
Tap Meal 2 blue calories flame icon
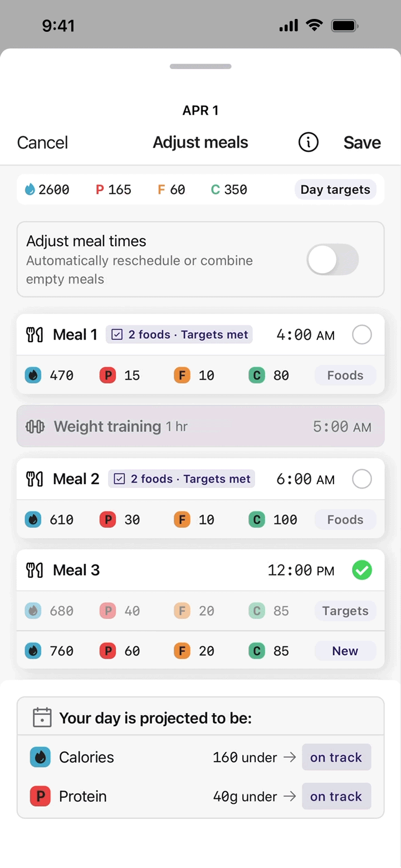point(33,520)
